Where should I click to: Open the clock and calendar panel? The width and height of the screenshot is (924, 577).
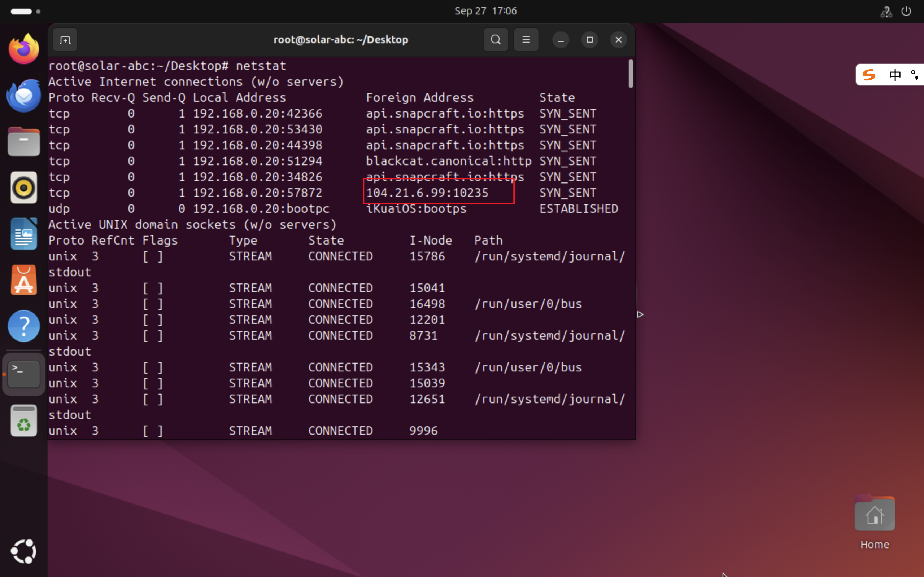point(485,11)
